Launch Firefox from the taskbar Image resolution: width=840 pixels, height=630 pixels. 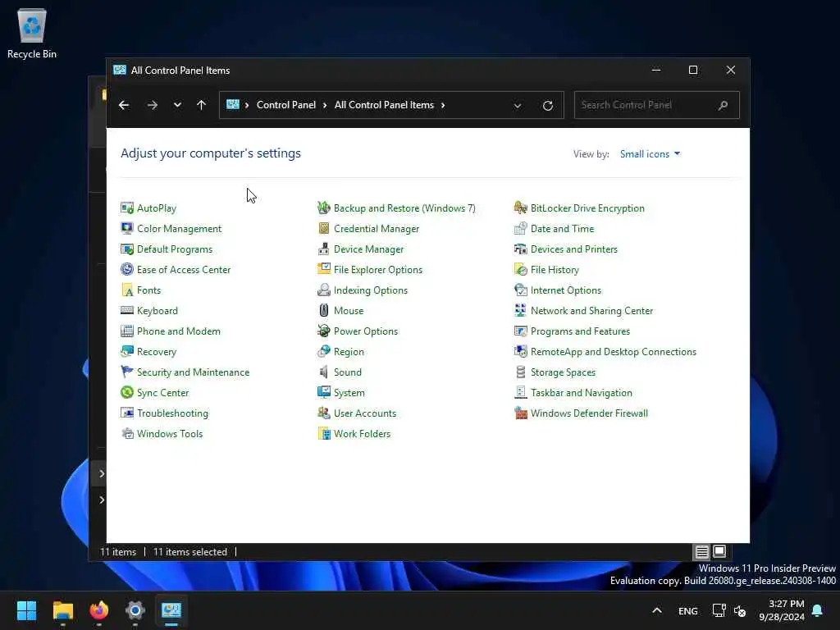(99, 610)
